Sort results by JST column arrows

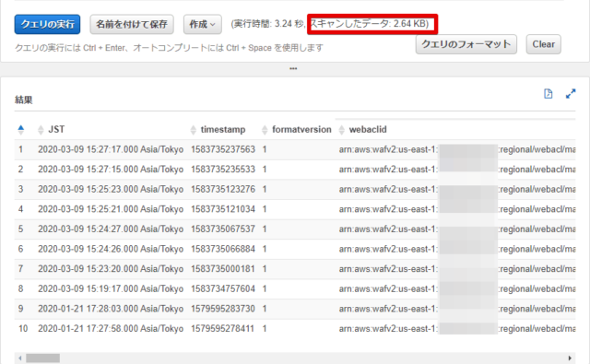41,130
